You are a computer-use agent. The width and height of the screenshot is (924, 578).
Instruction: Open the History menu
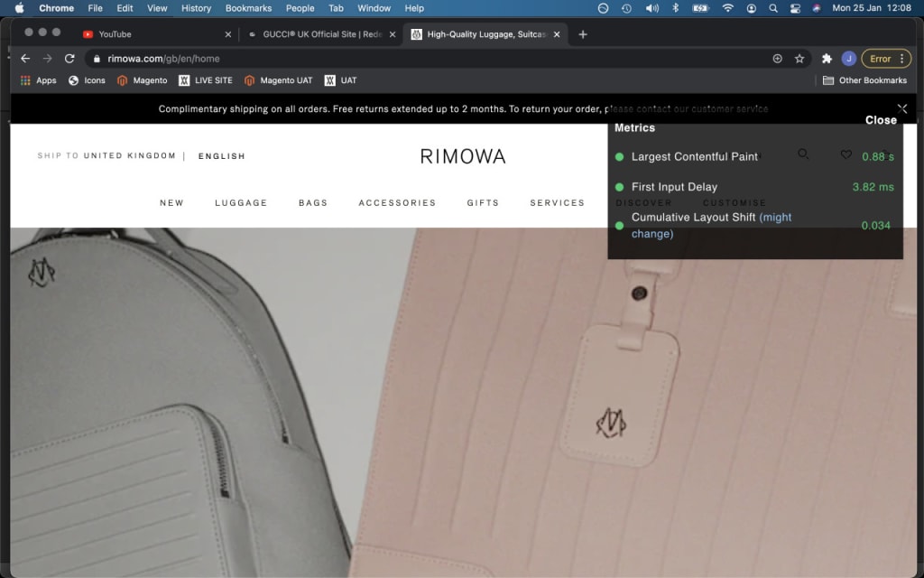tap(196, 8)
